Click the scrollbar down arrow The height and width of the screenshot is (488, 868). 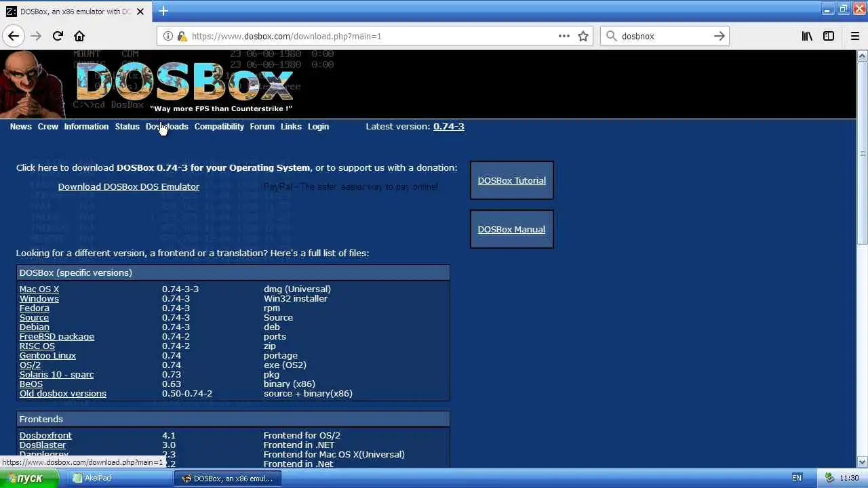[x=863, y=463]
